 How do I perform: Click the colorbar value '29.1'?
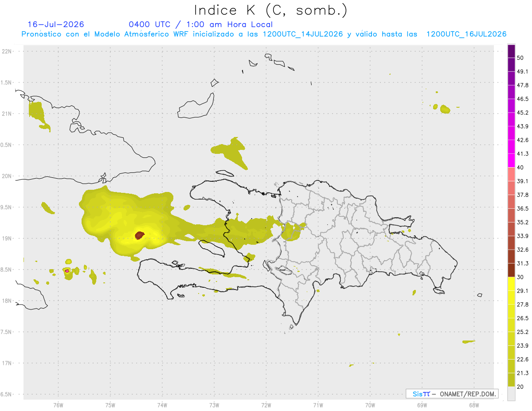[523, 291]
